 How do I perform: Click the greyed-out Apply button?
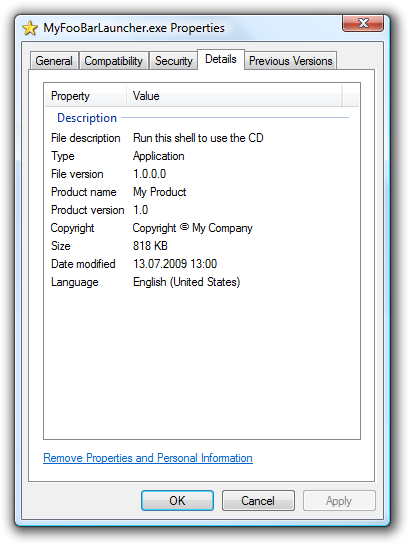tap(339, 501)
